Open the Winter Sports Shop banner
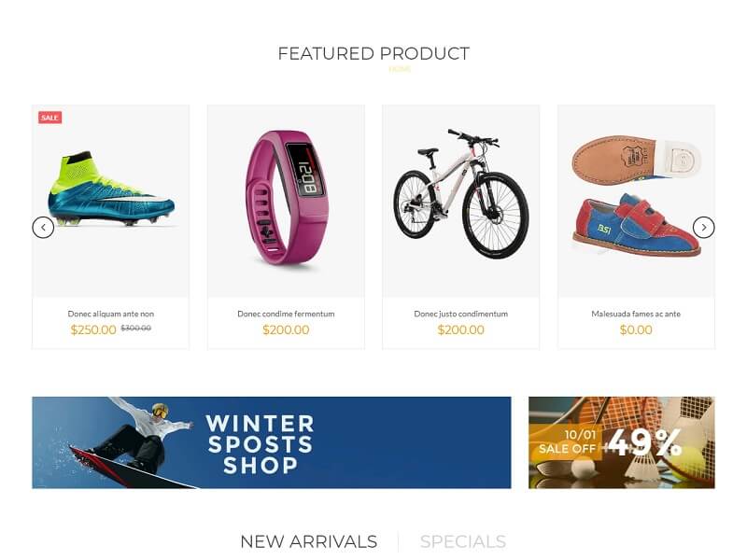 click(x=272, y=442)
